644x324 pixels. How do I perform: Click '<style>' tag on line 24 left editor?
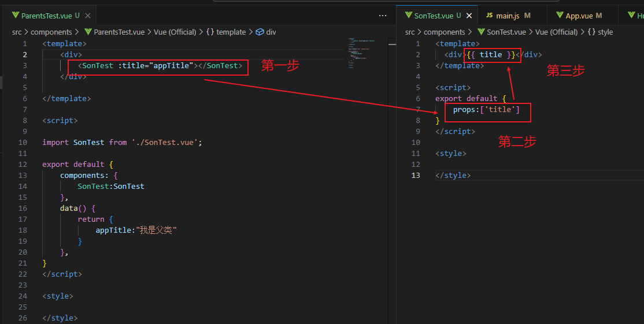tap(58, 296)
